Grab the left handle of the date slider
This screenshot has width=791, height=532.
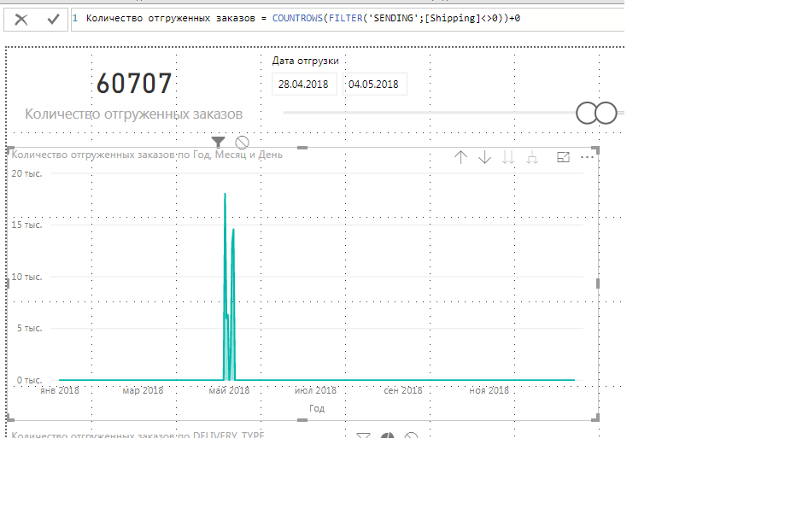tap(587, 113)
